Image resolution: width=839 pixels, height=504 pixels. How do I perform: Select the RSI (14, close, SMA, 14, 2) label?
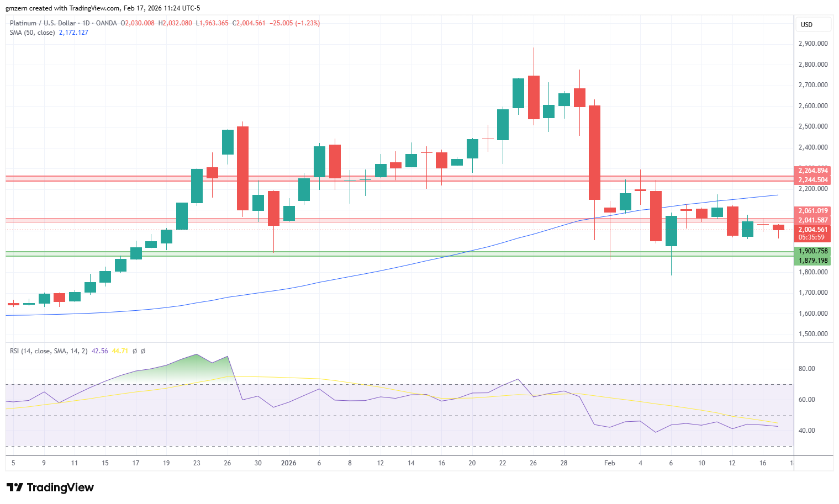[49, 351]
